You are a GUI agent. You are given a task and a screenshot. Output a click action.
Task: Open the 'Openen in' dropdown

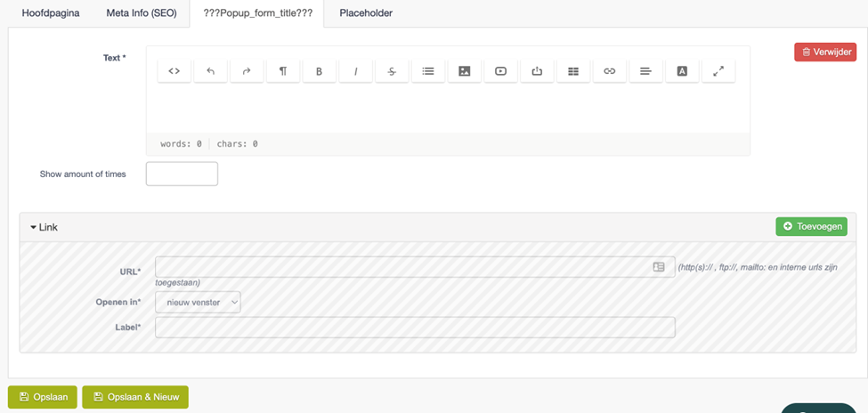[x=198, y=303]
